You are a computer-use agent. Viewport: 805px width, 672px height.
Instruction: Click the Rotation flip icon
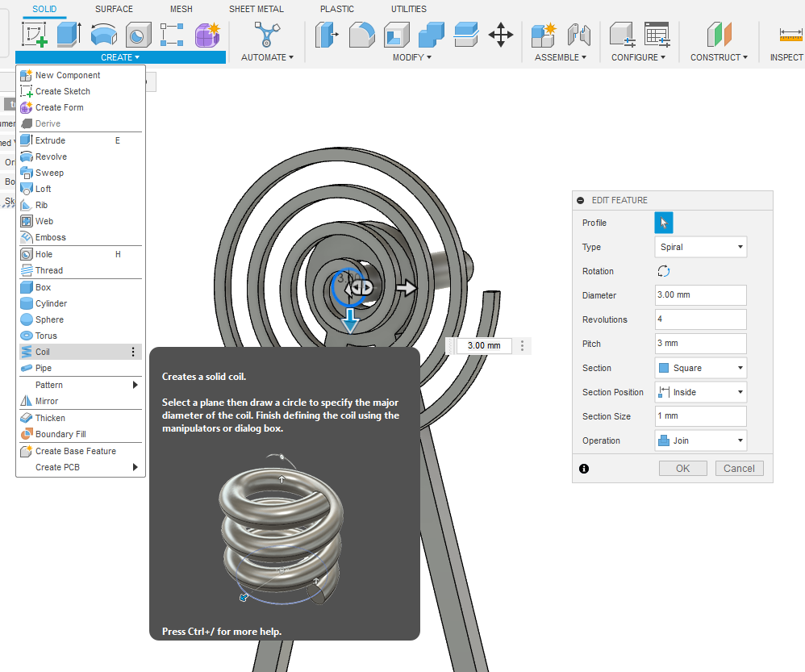pos(663,271)
